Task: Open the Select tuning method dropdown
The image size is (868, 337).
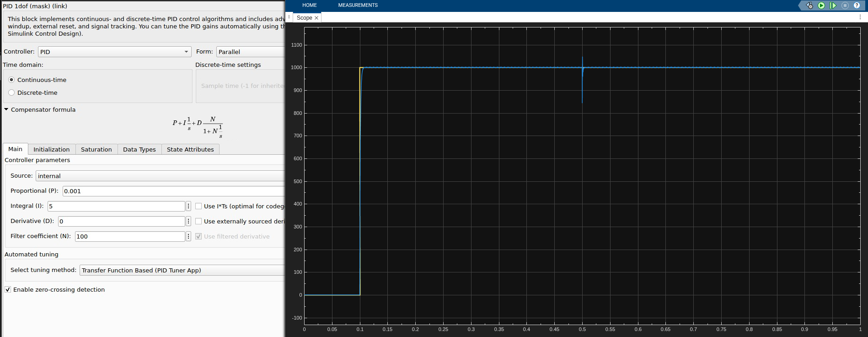Action: pyautogui.click(x=182, y=270)
